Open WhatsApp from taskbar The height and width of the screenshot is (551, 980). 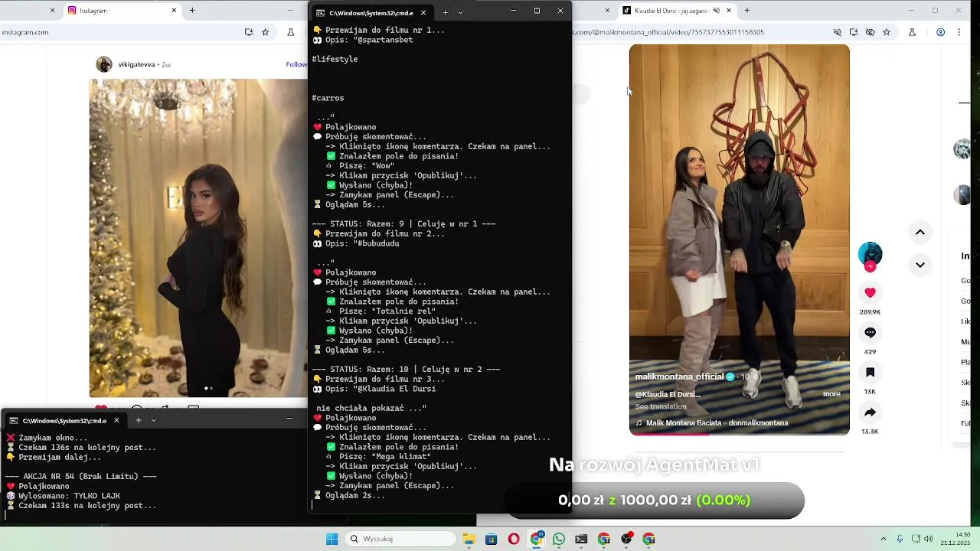coord(559,539)
